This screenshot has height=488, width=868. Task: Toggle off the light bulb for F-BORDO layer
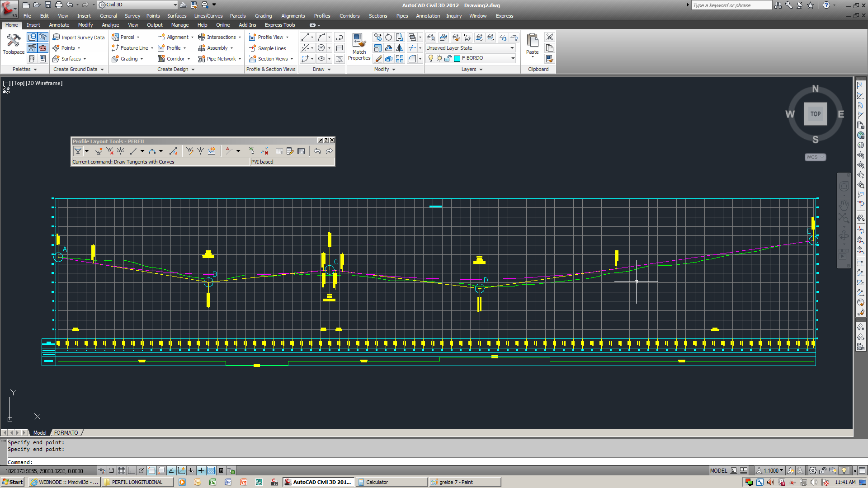430,59
